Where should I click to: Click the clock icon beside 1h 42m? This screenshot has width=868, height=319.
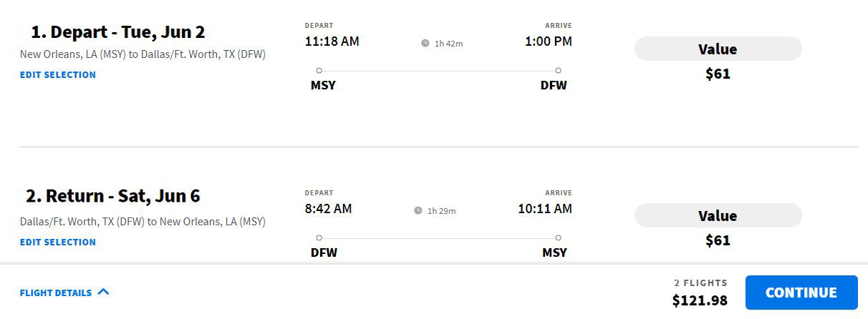[x=425, y=44]
